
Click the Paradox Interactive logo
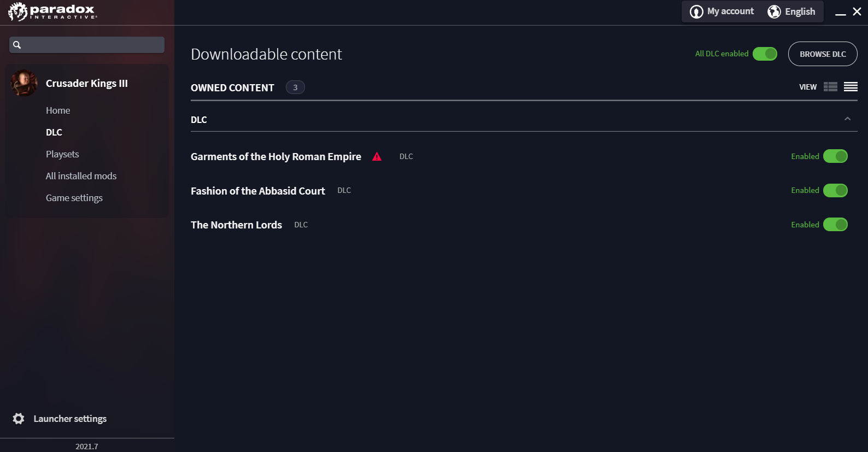pyautogui.click(x=52, y=11)
